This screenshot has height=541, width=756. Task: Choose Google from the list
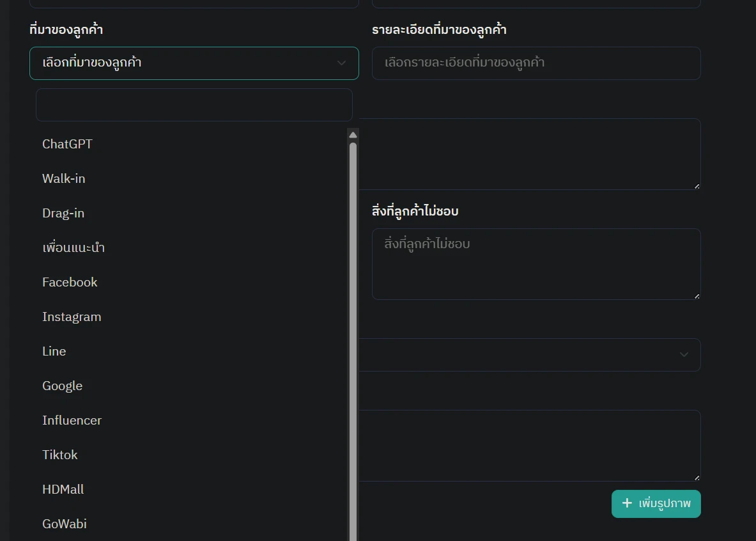point(62,386)
